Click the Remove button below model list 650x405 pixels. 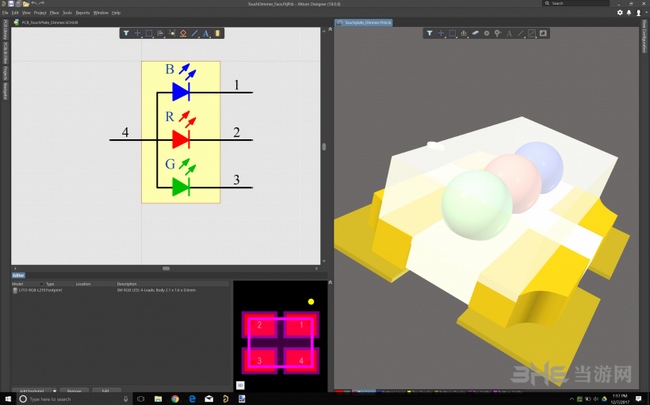[72, 391]
